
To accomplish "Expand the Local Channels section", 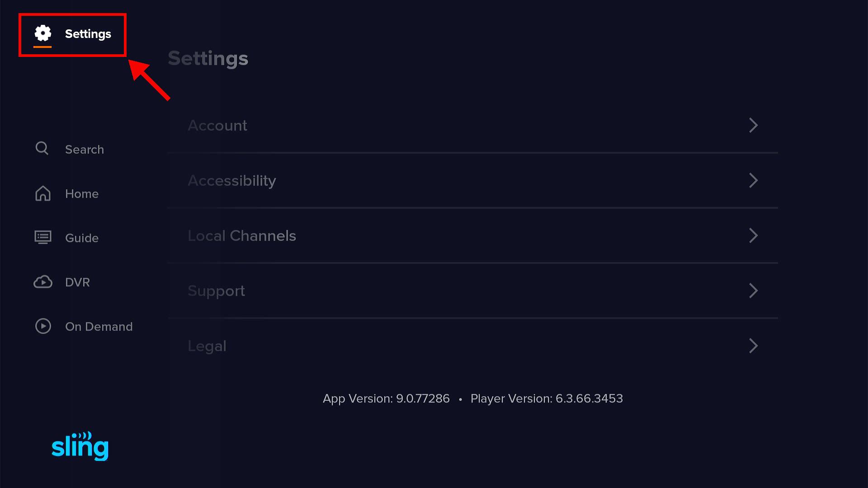I will pyautogui.click(x=753, y=235).
